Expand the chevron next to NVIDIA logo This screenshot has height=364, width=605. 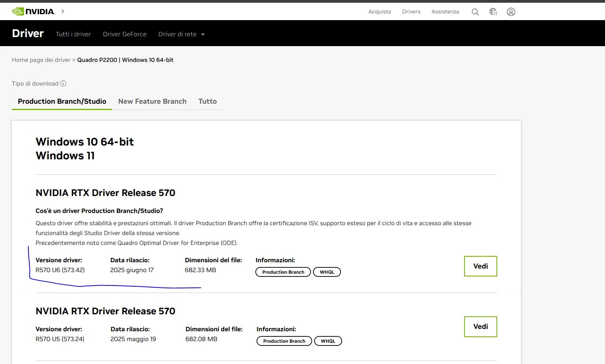point(63,11)
